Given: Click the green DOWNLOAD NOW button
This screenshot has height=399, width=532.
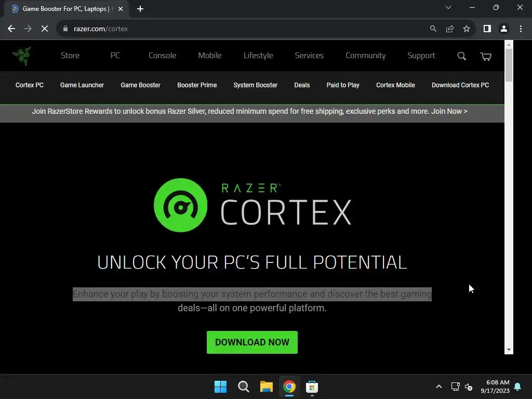Looking at the screenshot, I should (x=252, y=342).
